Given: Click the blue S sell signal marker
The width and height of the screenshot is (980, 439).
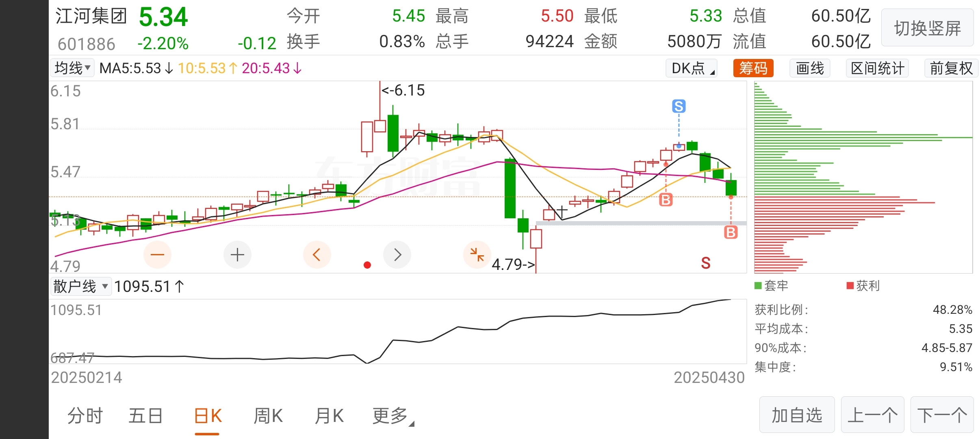Looking at the screenshot, I should [x=679, y=106].
